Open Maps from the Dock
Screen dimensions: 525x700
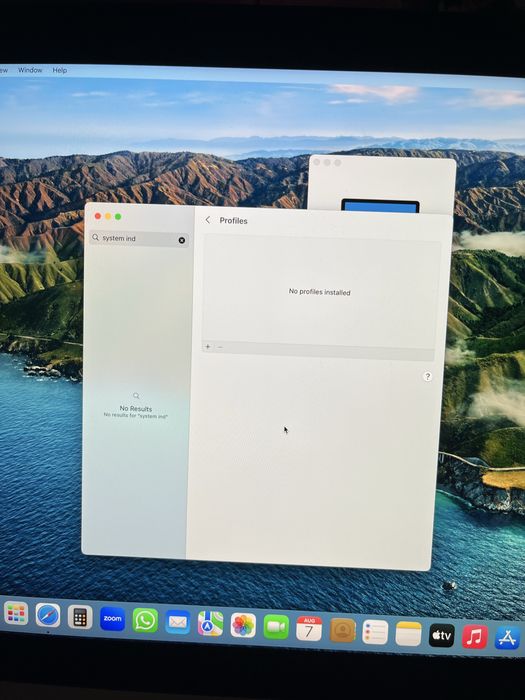(210, 624)
